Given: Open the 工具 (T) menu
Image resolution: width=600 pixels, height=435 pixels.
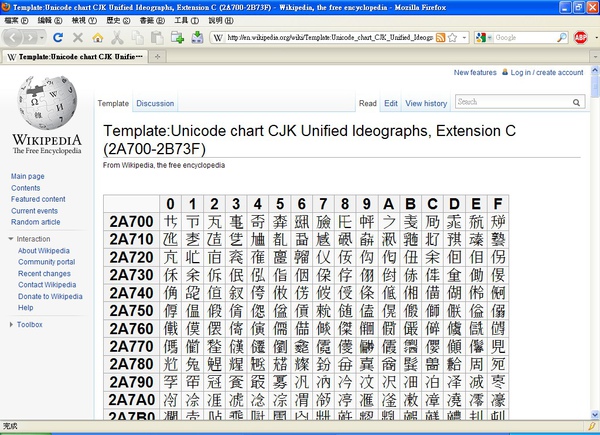Looking at the screenshot, I should click(186, 21).
